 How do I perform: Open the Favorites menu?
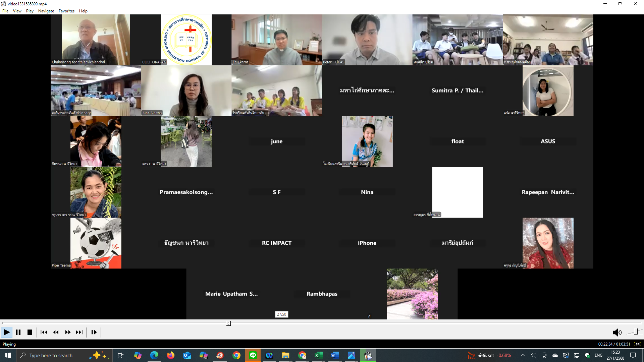pos(66,11)
